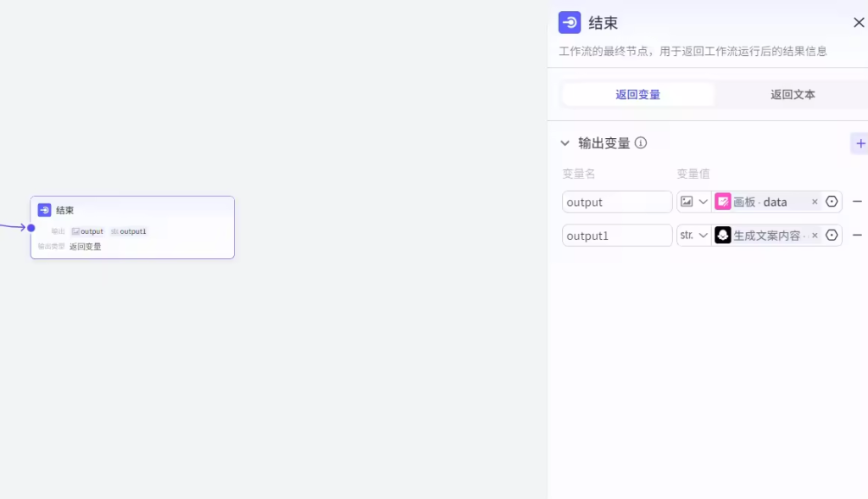Add a new output variable with plus button
Image resolution: width=868 pixels, height=499 pixels.
click(860, 143)
